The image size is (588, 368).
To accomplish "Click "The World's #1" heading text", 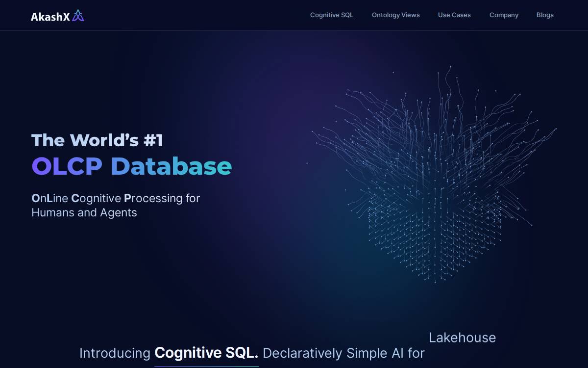I will tap(98, 140).
